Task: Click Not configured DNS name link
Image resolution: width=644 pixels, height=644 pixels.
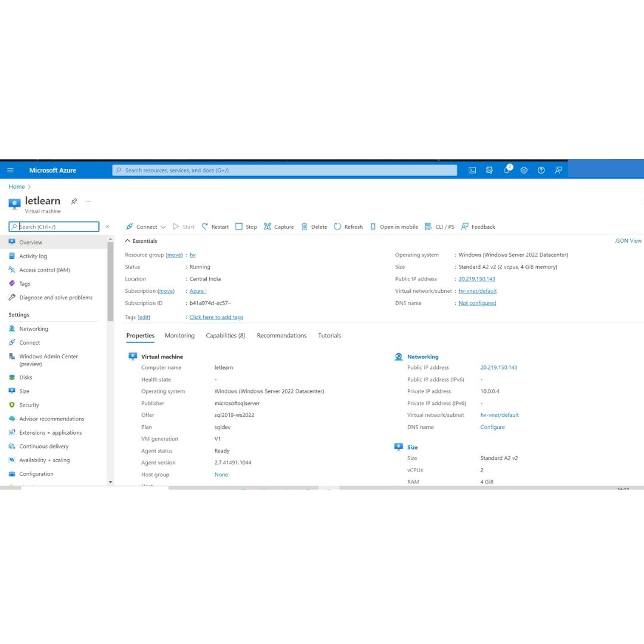Action: point(477,303)
